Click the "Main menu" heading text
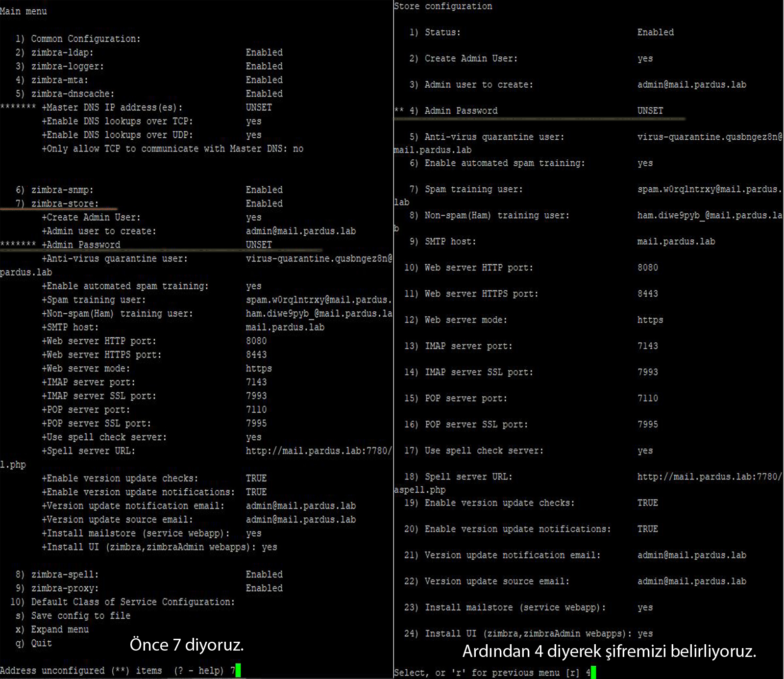This screenshot has width=784, height=679. click(x=24, y=11)
